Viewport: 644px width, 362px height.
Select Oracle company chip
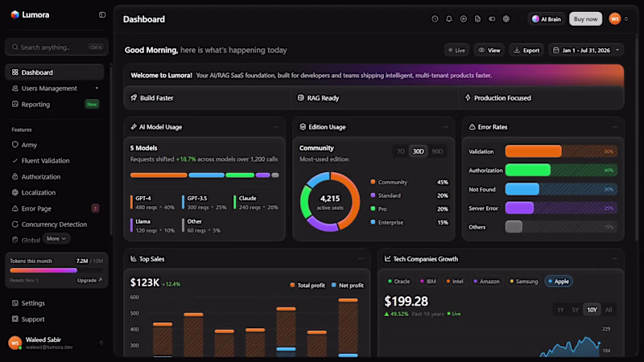pos(398,282)
